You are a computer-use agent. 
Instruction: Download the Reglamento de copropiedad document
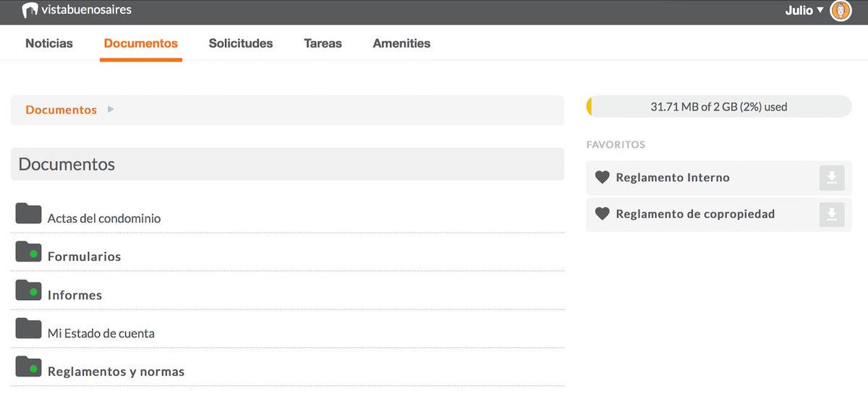click(832, 215)
